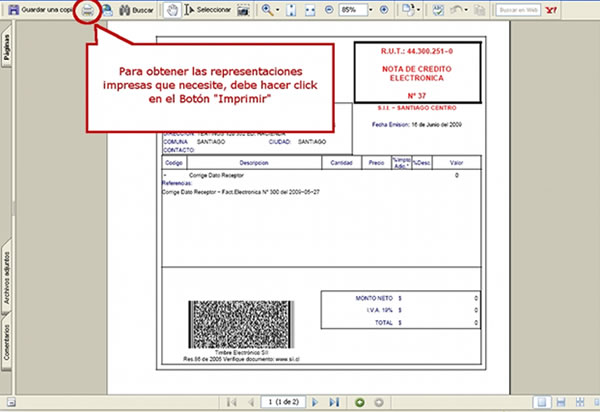Screen dimensions: 600x412
Task: Select the Zoom magnifier tool
Action: (267, 10)
